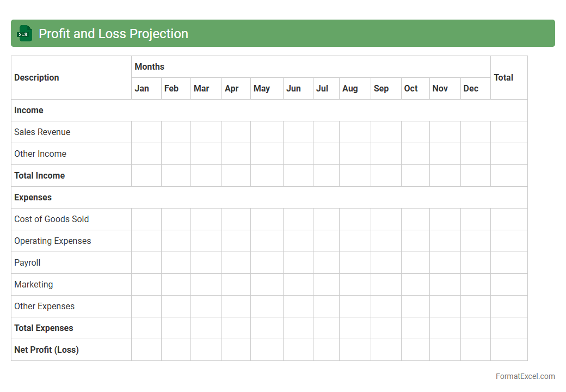Click the Net Profit (Loss) row label

(x=47, y=350)
